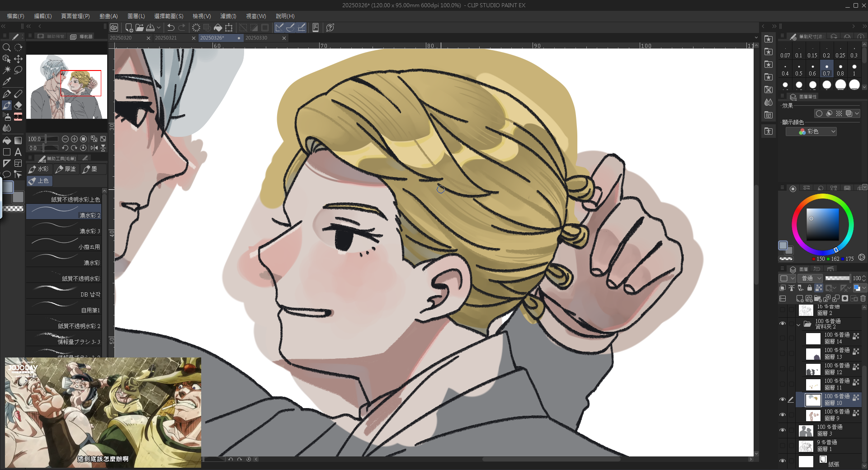This screenshot has width=868, height=470.
Task: Click the Scale/Rotate transform toolbar icon
Action: pos(229,28)
